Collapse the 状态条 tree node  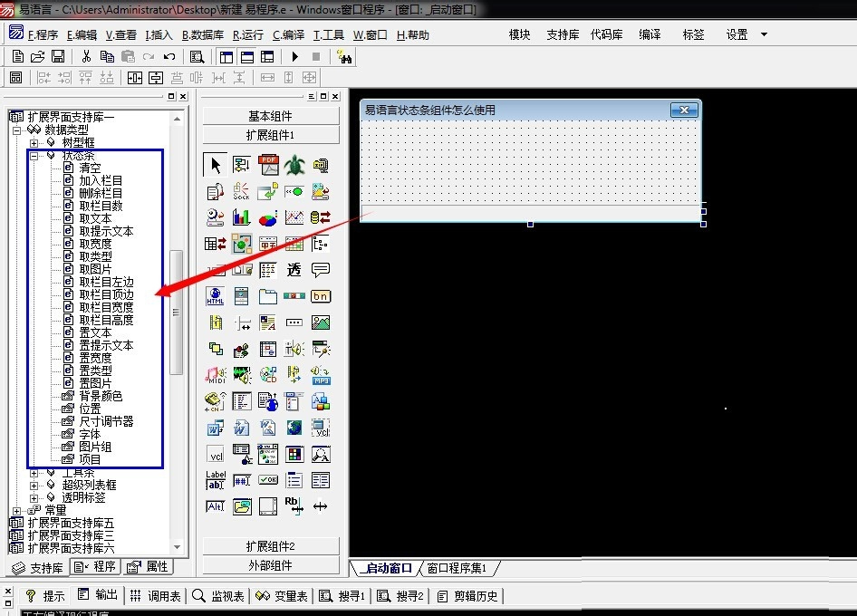tap(34, 156)
